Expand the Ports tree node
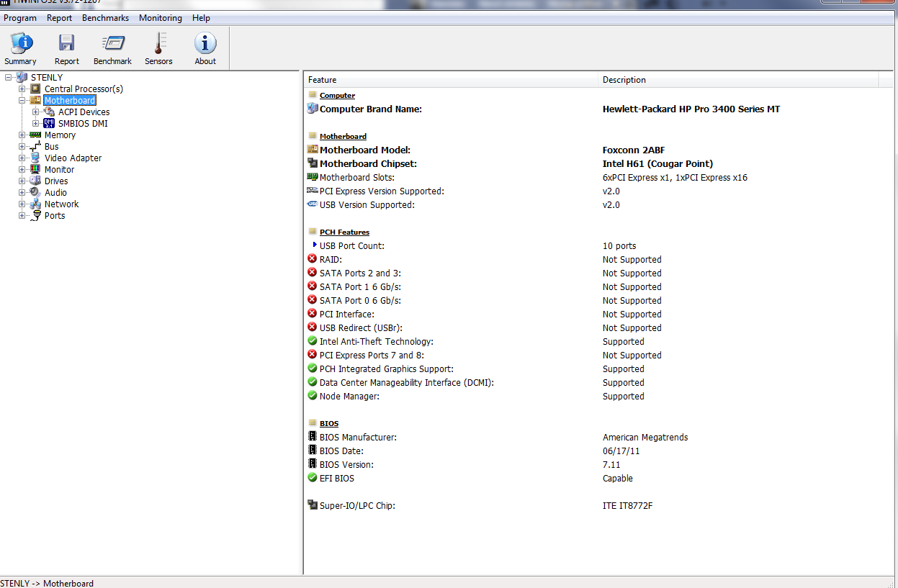 [x=22, y=215]
